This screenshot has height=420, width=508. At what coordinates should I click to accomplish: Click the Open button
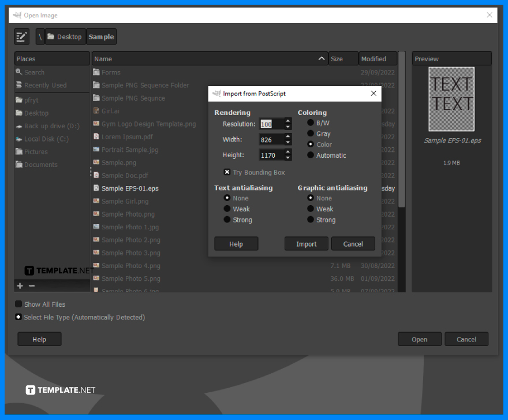point(419,339)
